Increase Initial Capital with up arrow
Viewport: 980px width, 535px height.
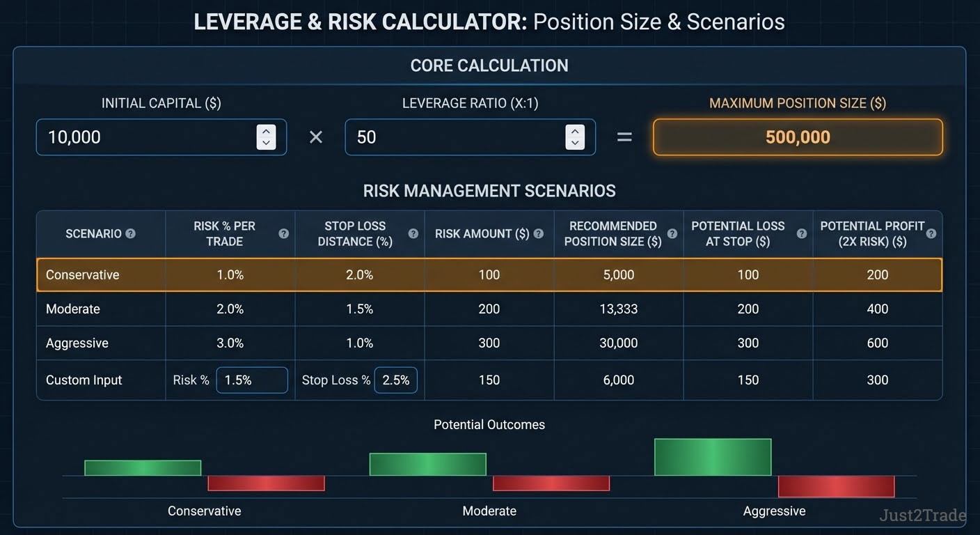point(266,131)
